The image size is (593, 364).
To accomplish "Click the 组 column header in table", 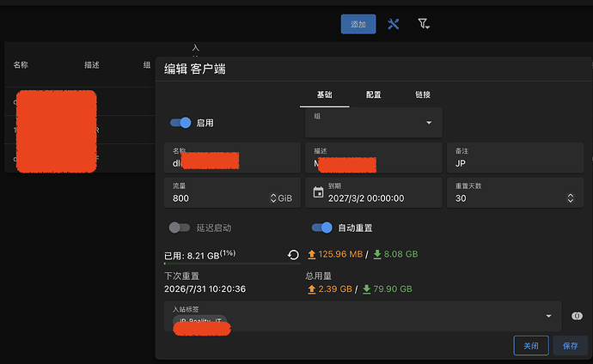I will 147,65.
